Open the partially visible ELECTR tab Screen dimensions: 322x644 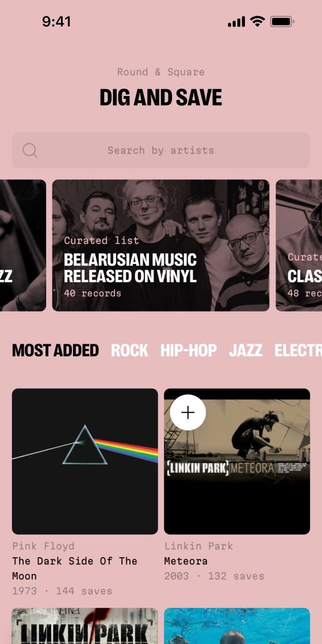coord(298,350)
